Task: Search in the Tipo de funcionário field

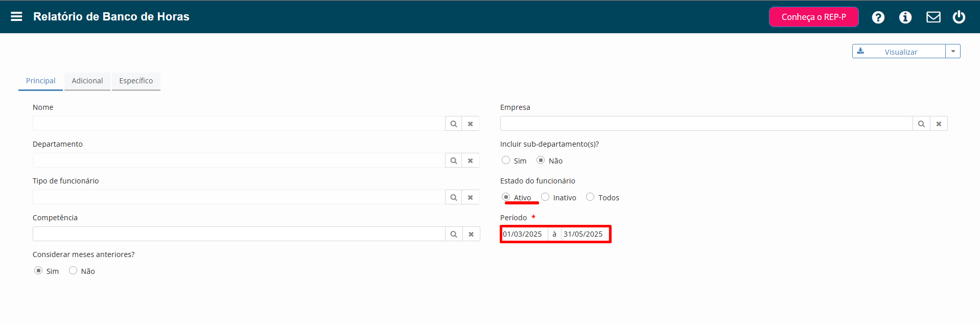Action: 454,197
